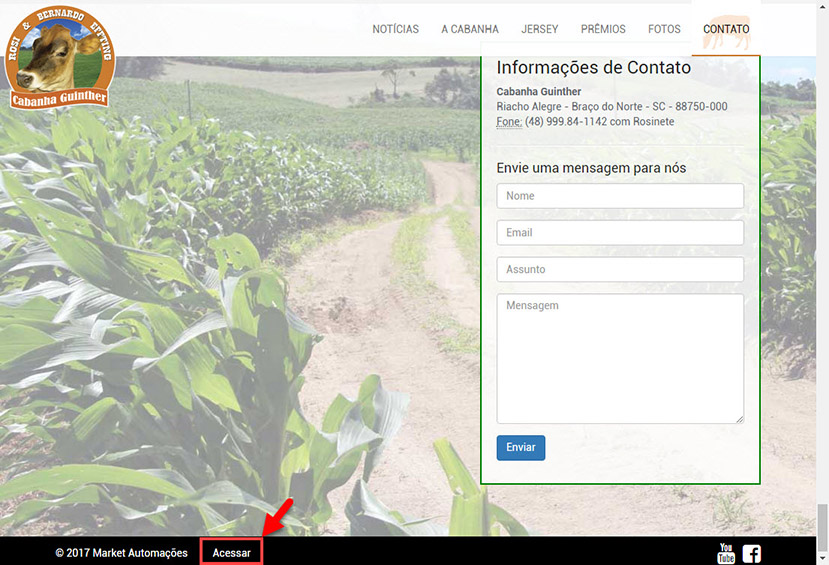Click the Acessar link in footer

(x=232, y=553)
